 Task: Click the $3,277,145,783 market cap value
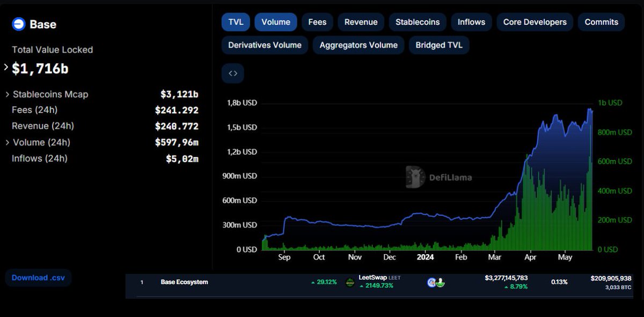coord(506,278)
